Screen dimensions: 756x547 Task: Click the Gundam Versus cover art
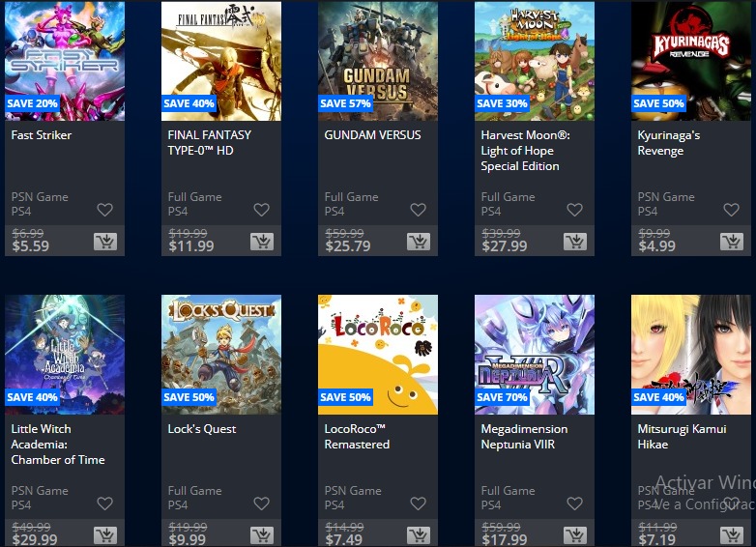(378, 61)
